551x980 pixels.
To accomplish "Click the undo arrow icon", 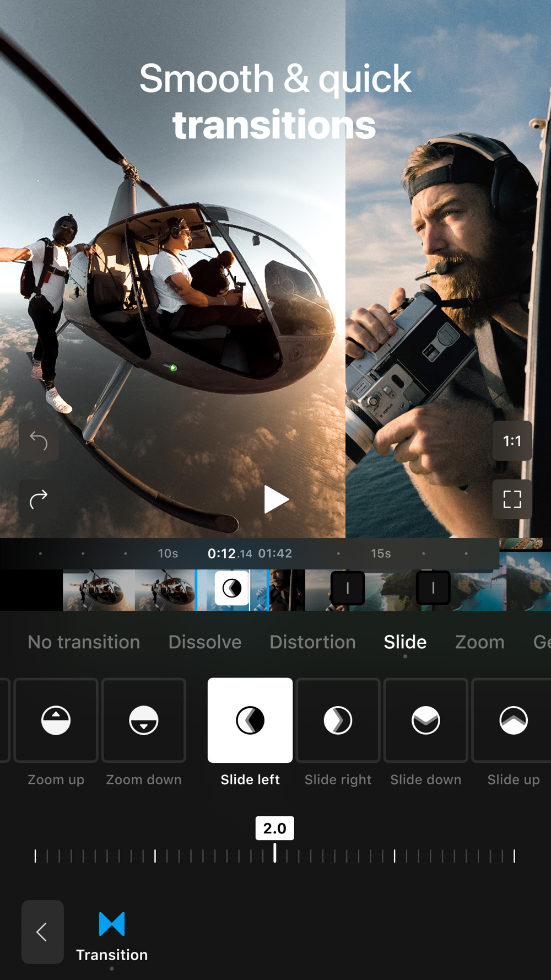I will point(39,441).
